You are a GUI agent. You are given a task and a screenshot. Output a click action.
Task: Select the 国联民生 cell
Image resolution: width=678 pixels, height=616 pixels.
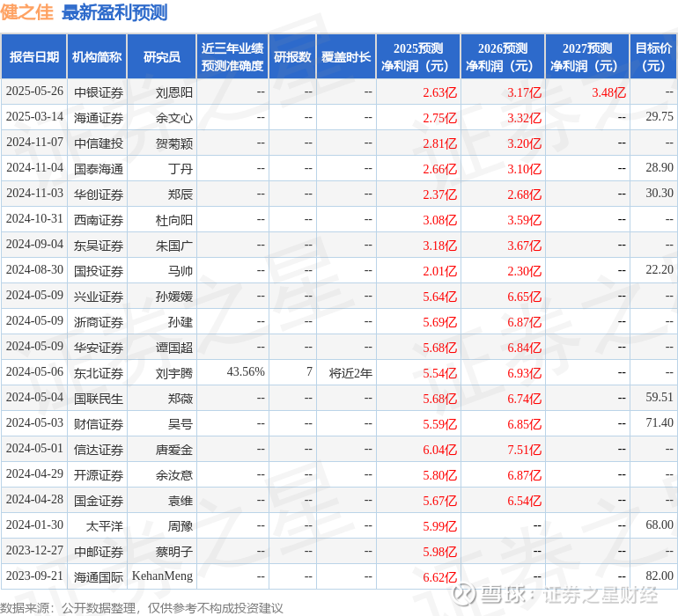pyautogui.click(x=99, y=399)
